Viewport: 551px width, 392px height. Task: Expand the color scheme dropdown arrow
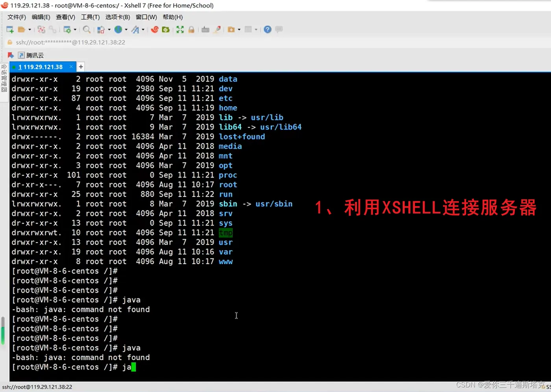point(109,29)
